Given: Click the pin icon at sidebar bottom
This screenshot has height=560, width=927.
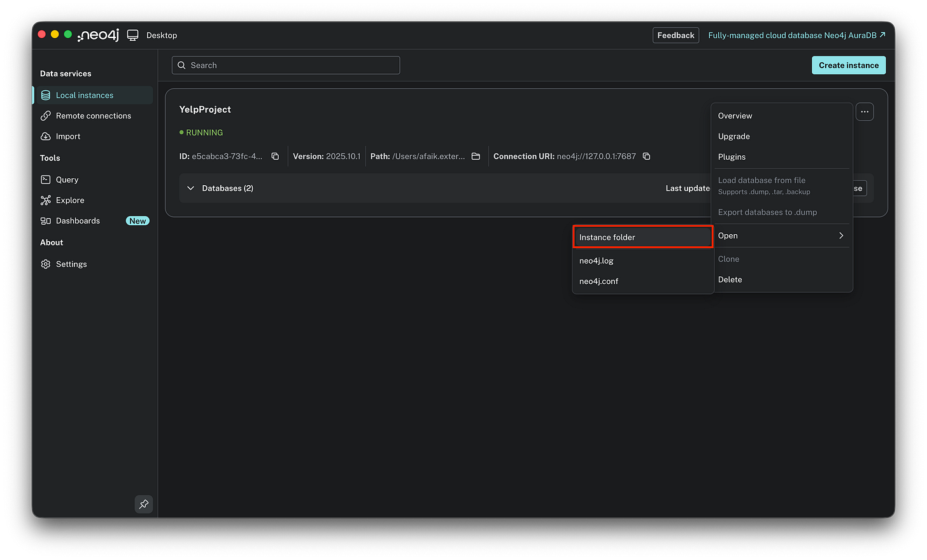Looking at the screenshot, I should [x=143, y=504].
